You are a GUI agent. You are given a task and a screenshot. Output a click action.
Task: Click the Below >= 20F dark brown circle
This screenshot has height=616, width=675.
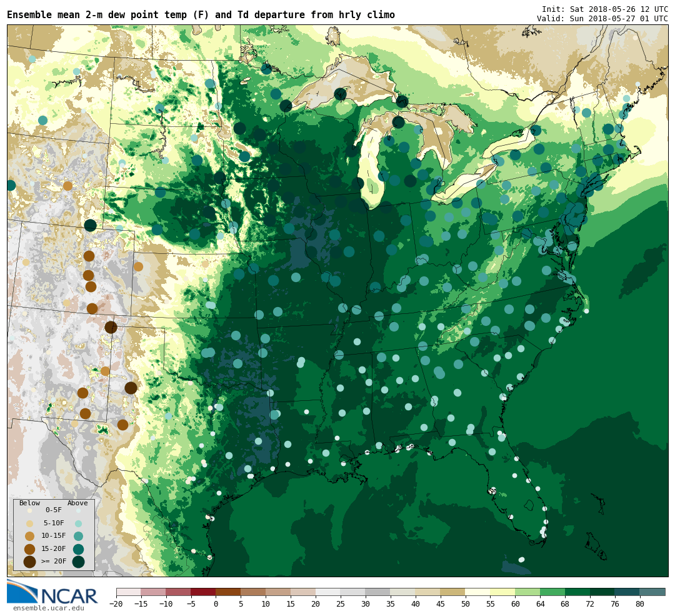point(29,562)
